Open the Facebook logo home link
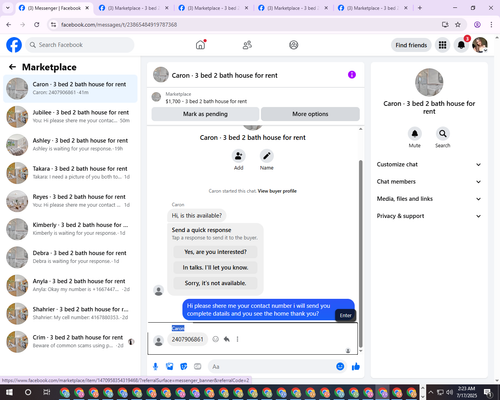The height and width of the screenshot is (400, 500). pos(14,45)
